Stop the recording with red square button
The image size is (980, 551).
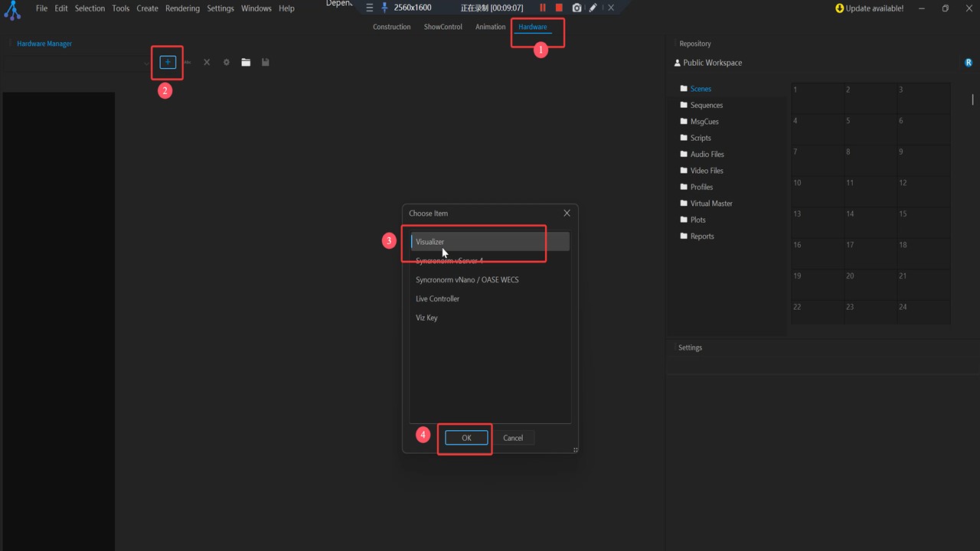click(x=559, y=8)
